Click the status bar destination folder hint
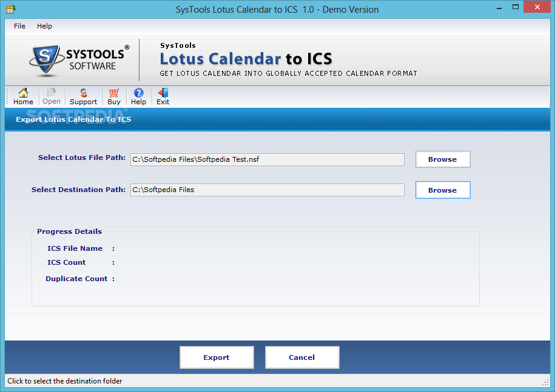Viewport: 555px width, 392px height. coord(64,381)
